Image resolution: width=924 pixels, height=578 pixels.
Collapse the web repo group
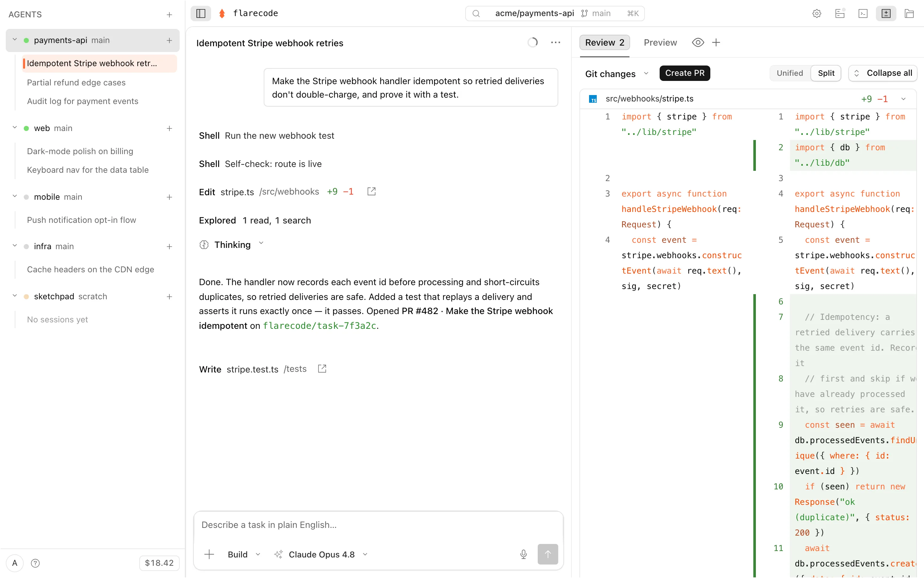click(x=15, y=128)
